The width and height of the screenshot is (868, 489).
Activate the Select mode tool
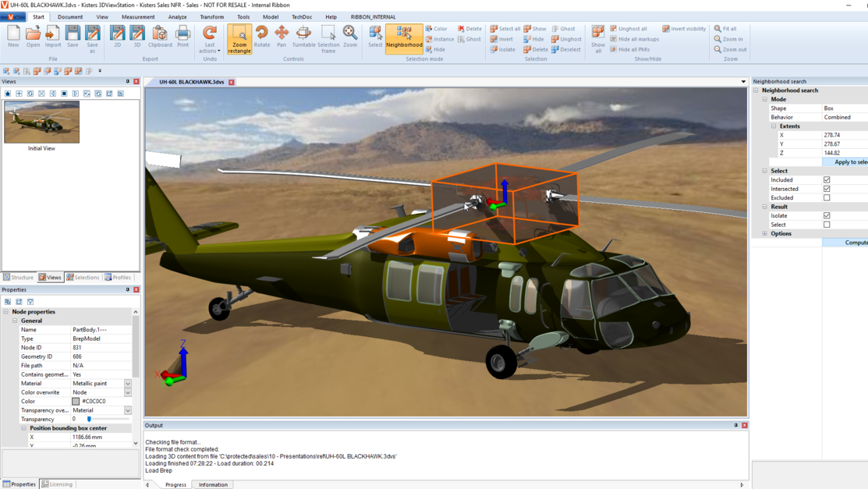pyautogui.click(x=375, y=37)
